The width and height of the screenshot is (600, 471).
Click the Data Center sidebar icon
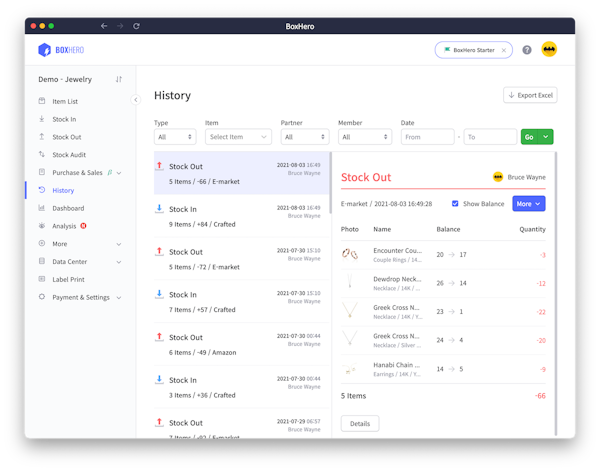pos(42,261)
